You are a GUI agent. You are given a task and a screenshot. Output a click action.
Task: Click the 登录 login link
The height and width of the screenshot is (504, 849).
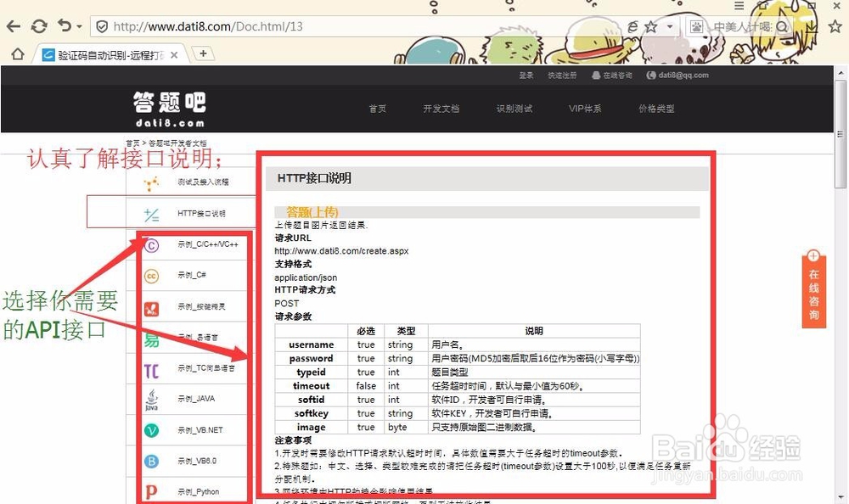pos(526,76)
